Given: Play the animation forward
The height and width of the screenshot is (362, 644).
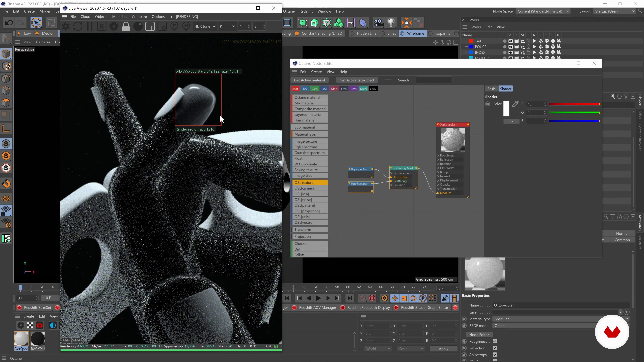Looking at the screenshot, I should [318, 298].
